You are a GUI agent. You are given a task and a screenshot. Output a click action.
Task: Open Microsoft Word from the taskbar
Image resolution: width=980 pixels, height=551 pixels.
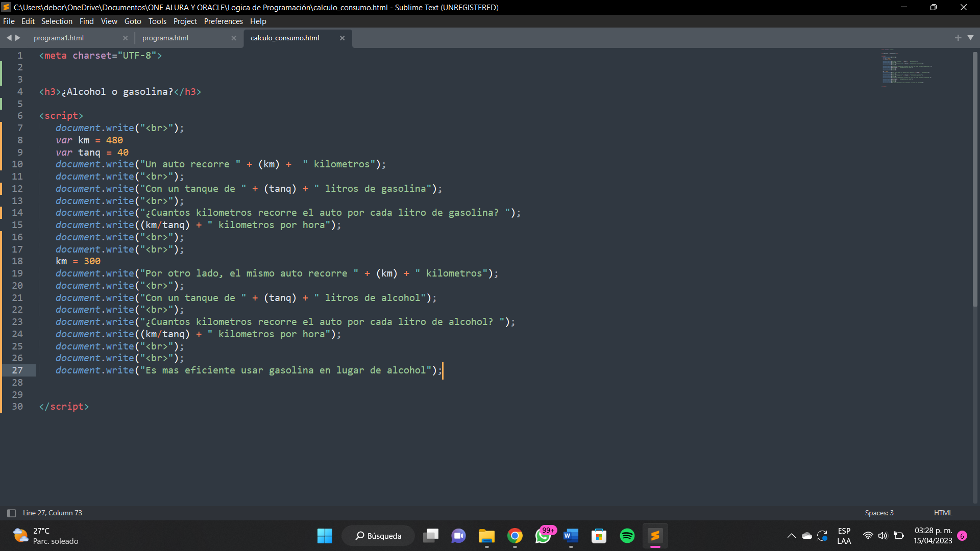click(571, 536)
